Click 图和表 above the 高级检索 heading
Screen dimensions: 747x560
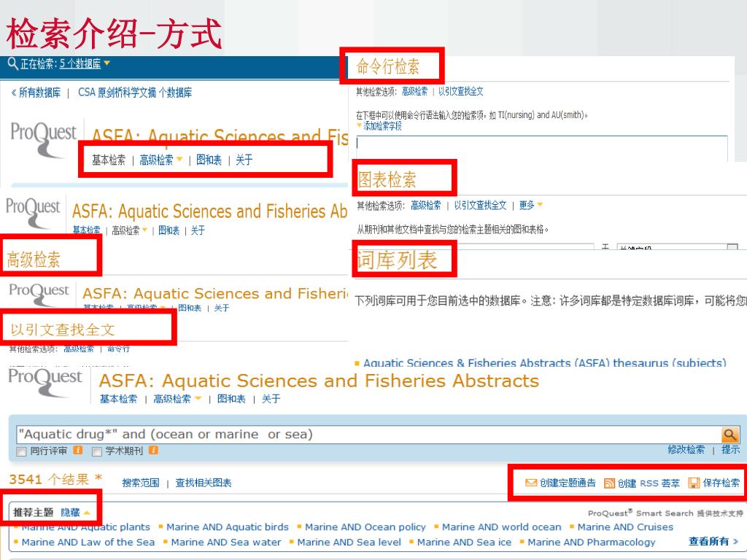[x=169, y=230]
